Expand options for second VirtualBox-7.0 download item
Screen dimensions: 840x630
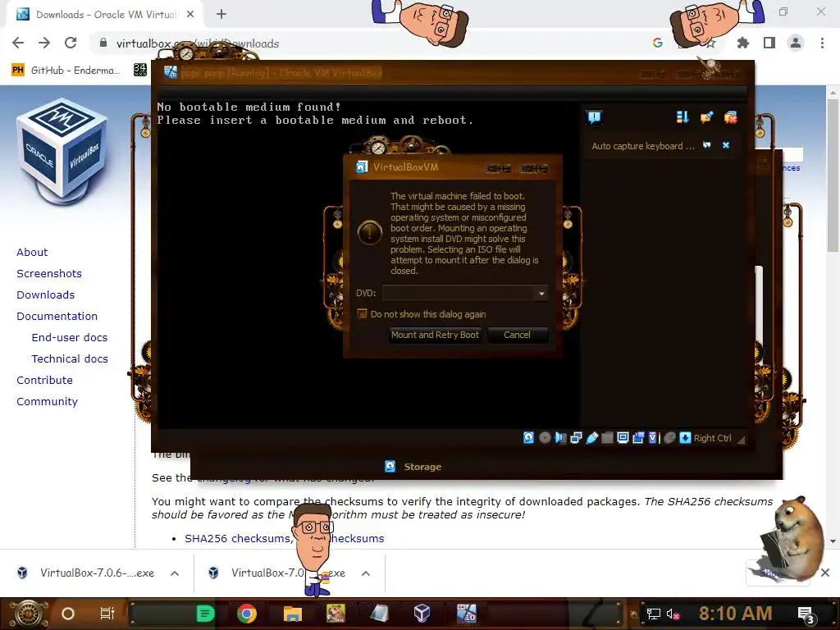366,573
